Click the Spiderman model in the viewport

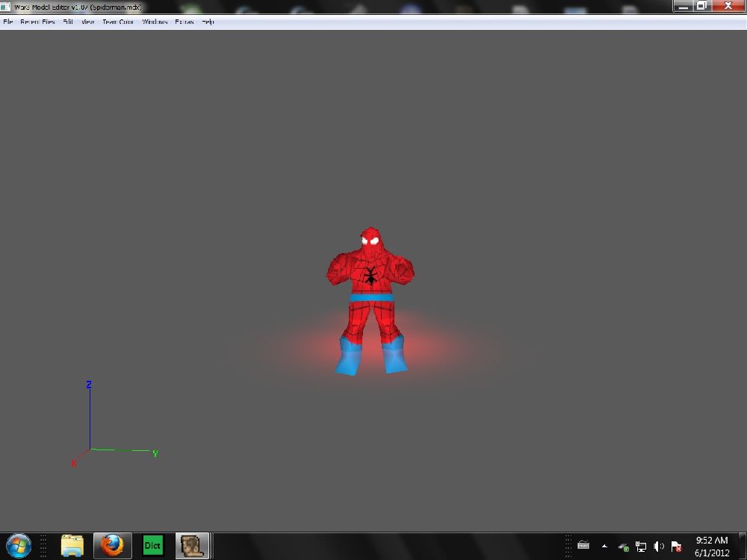(371, 300)
